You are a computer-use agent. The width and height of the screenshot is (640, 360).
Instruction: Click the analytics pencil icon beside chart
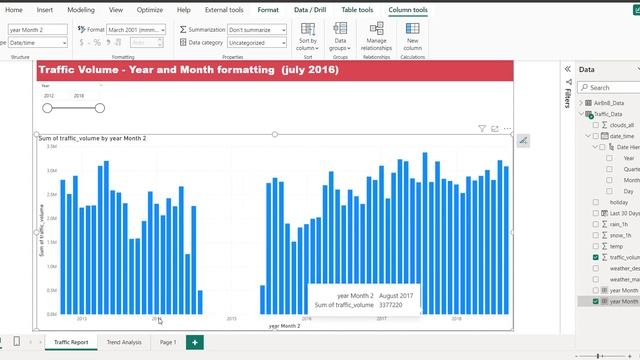(523, 141)
